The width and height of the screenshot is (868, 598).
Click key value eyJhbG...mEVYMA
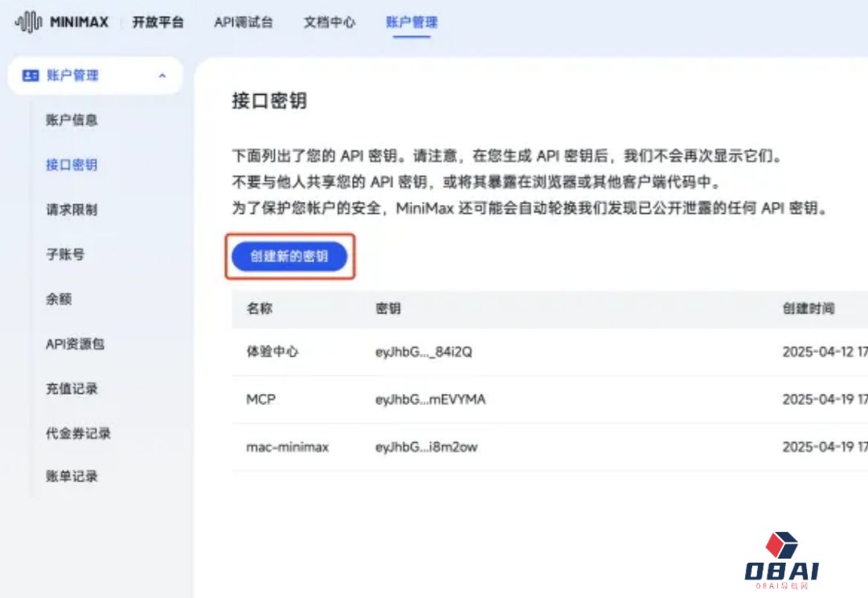point(430,399)
